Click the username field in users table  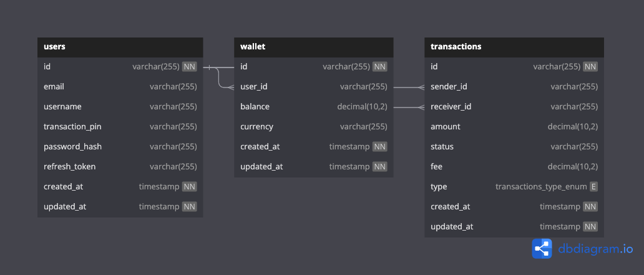(120, 107)
